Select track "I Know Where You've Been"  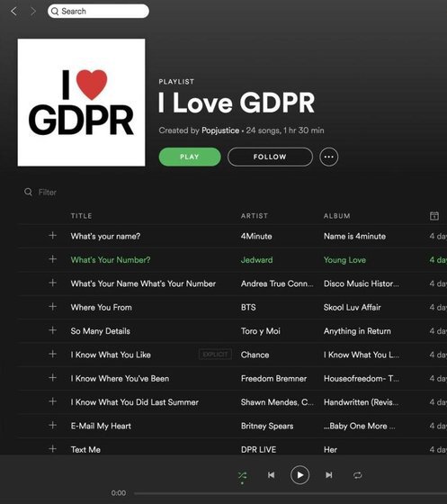pos(120,379)
